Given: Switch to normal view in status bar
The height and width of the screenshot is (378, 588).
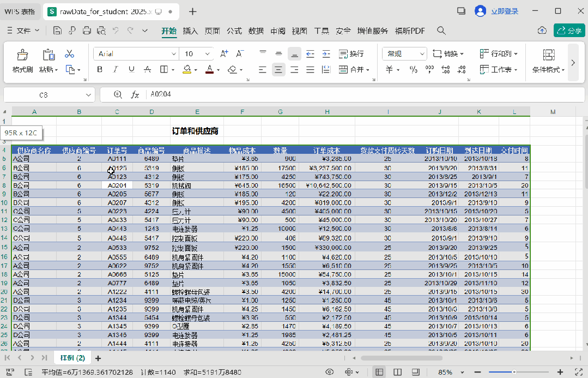Looking at the screenshot, I should click(x=379, y=372).
